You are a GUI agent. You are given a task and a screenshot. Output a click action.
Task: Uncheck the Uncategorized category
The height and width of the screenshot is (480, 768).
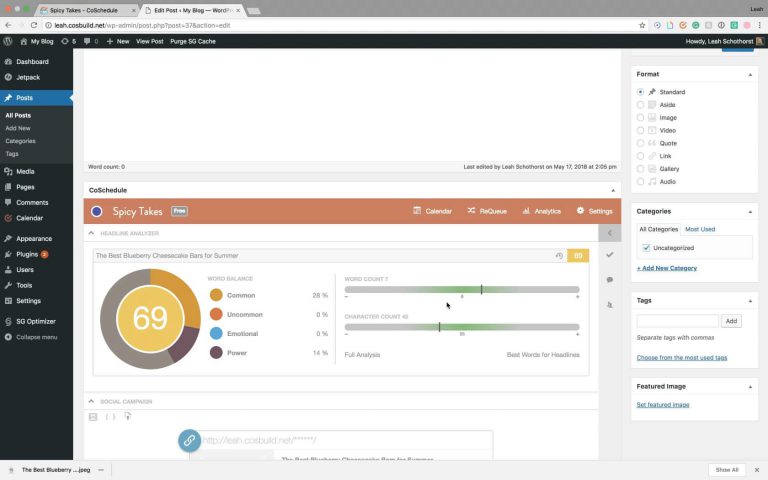pyautogui.click(x=646, y=248)
